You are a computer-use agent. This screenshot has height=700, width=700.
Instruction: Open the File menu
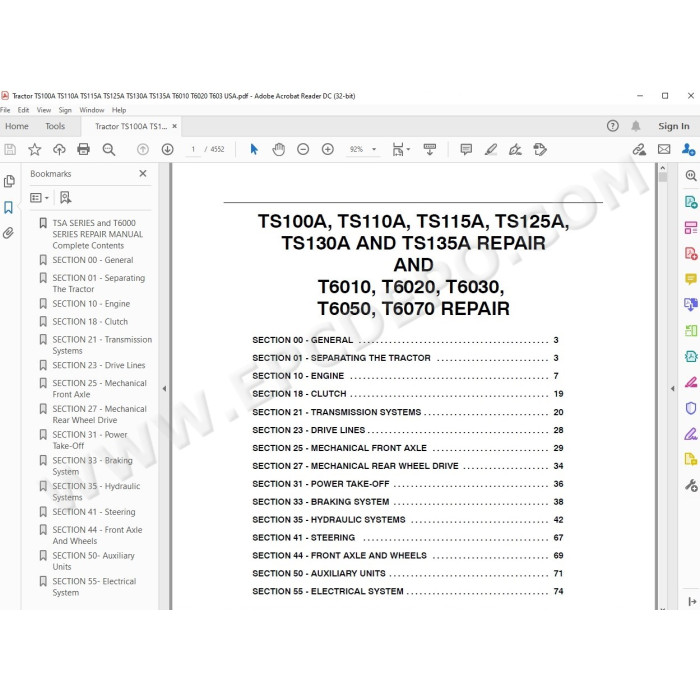(5, 110)
